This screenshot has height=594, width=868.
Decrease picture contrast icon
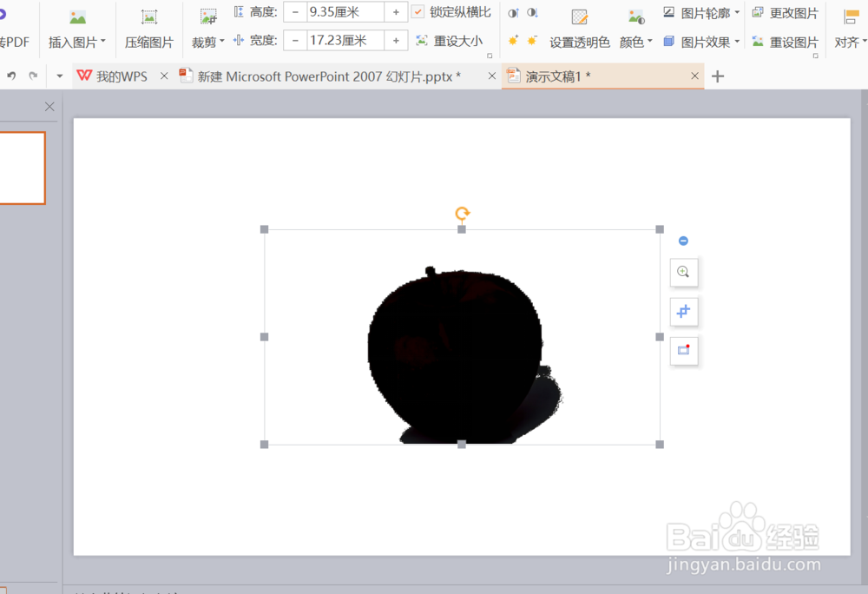point(532,13)
